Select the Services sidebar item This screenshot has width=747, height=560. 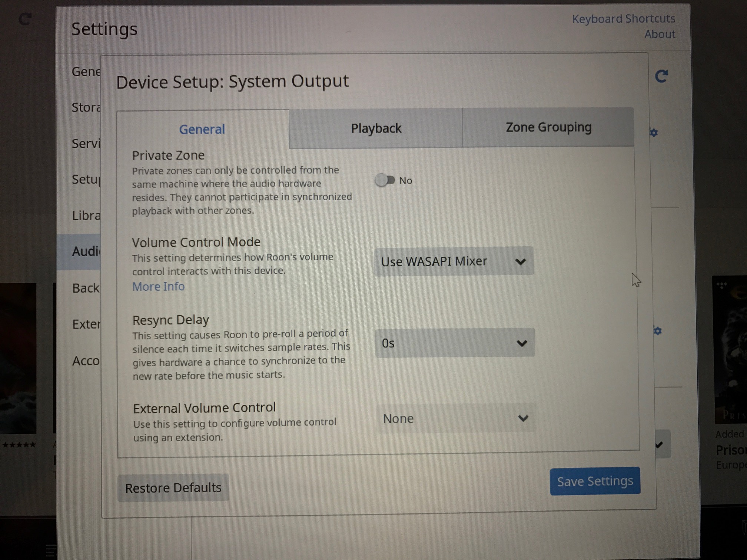(x=86, y=143)
